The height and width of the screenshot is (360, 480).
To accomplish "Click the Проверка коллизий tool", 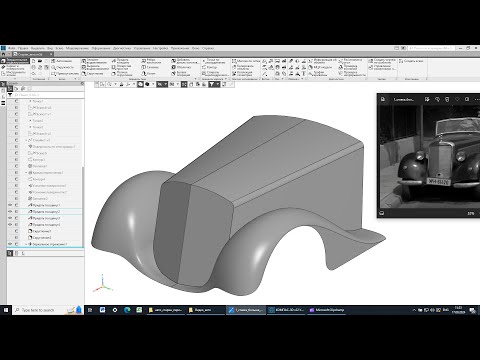I will (348, 67).
